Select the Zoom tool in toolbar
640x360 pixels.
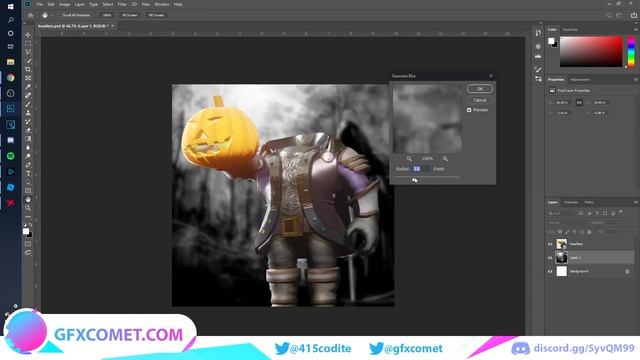click(28, 208)
